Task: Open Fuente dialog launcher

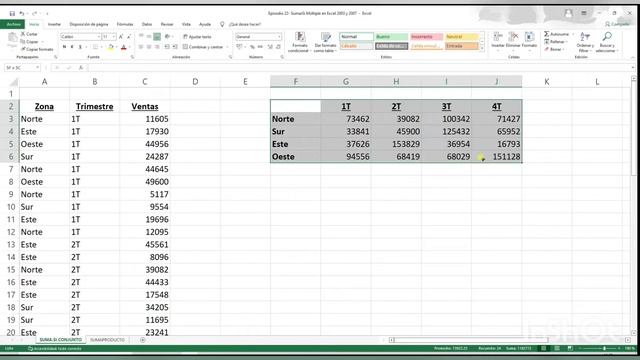Action: click(x=133, y=57)
